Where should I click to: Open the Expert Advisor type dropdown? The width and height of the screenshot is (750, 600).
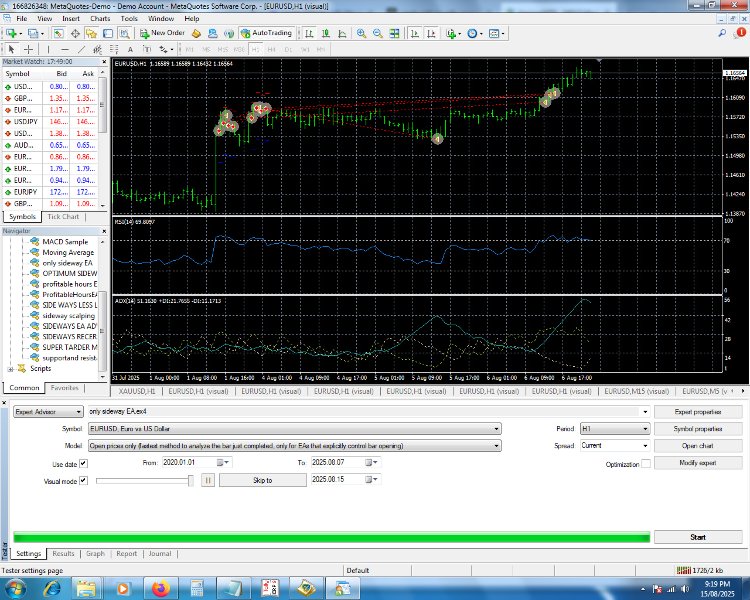[48, 411]
